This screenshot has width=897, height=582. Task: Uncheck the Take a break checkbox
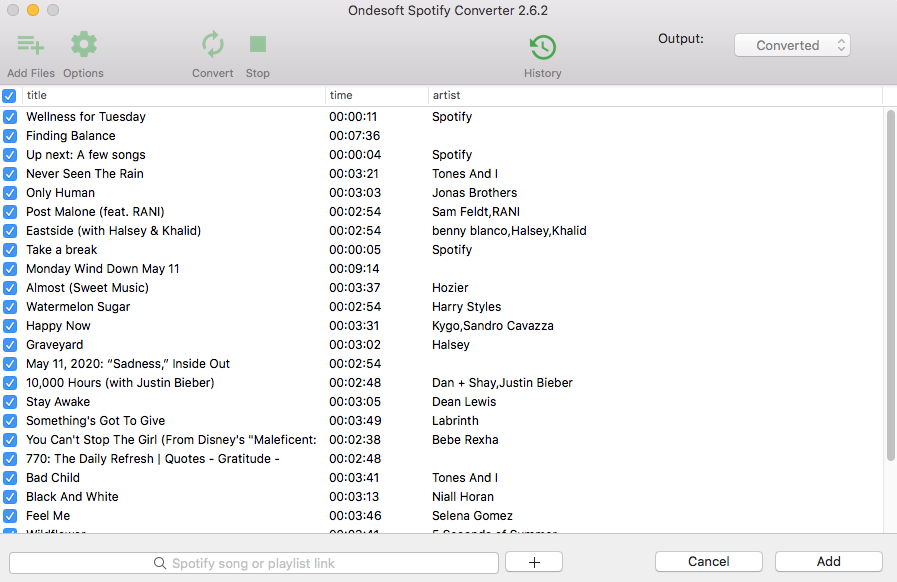pos(10,250)
